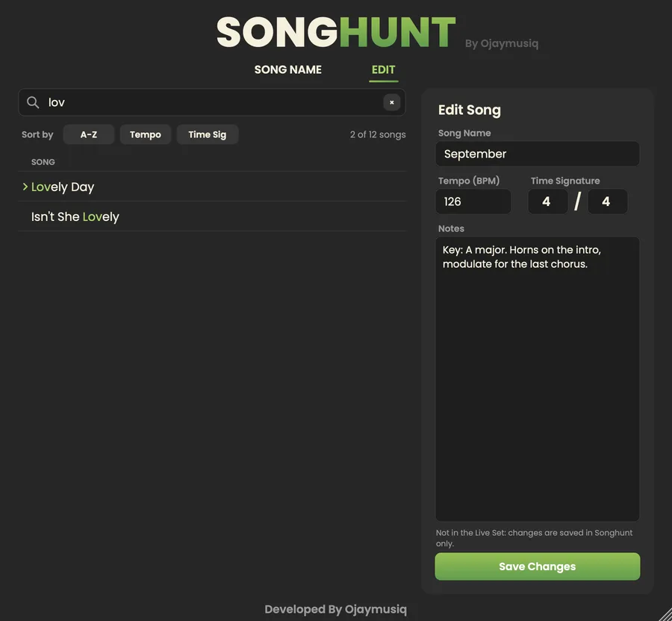Clear the search field with the x button
672x621 pixels.
[391, 102]
